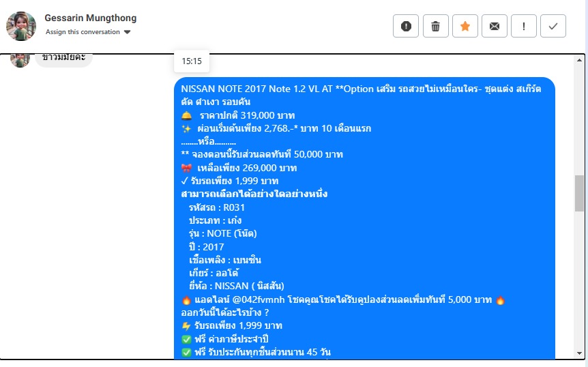Click the line รหัสรถ : R031
This screenshot has height=367, width=588.
point(217,207)
